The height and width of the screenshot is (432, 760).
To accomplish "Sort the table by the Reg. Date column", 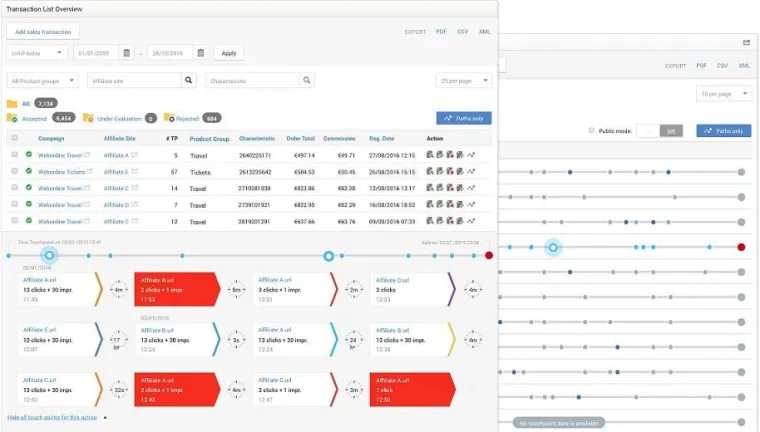I will (381, 139).
